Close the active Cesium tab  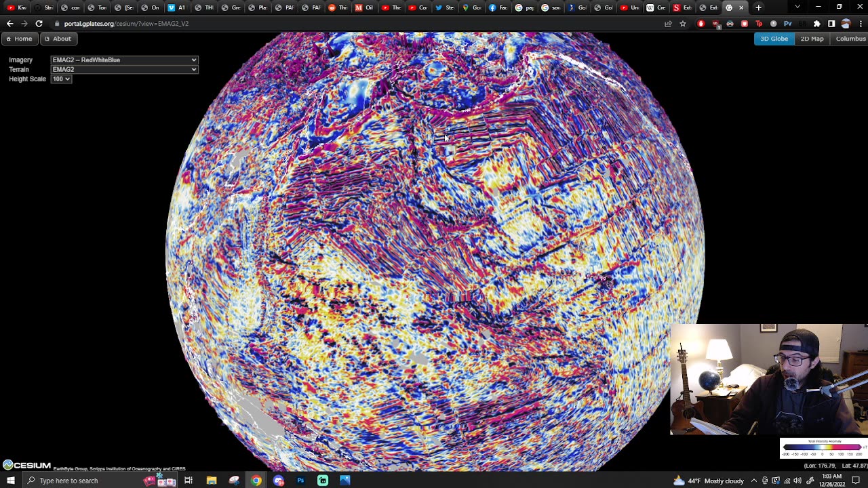click(741, 7)
